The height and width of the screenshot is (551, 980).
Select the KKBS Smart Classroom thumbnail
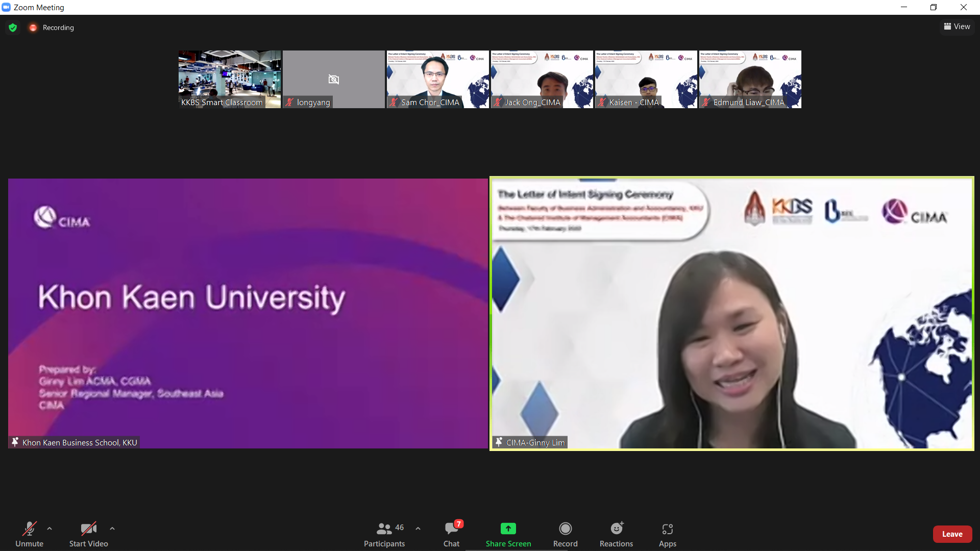[x=230, y=79]
